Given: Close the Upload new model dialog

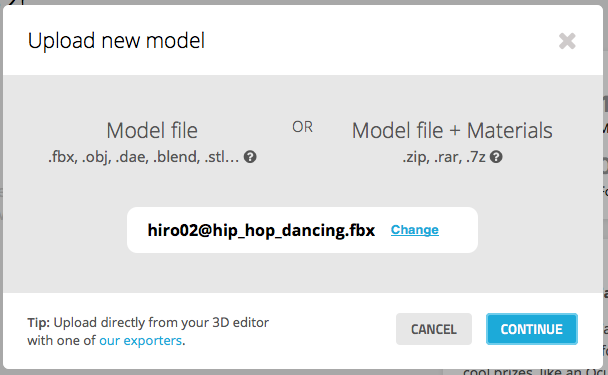Looking at the screenshot, I should [x=567, y=41].
